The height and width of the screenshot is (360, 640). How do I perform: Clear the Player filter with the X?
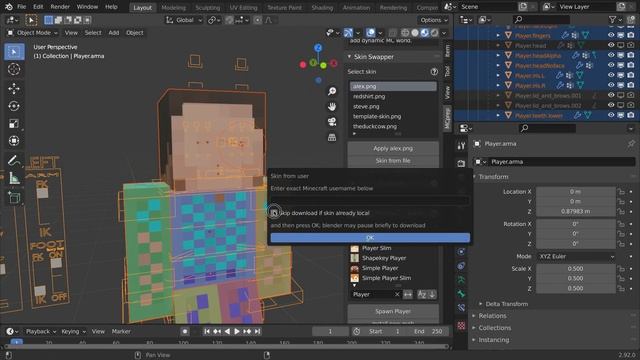[x=397, y=294]
